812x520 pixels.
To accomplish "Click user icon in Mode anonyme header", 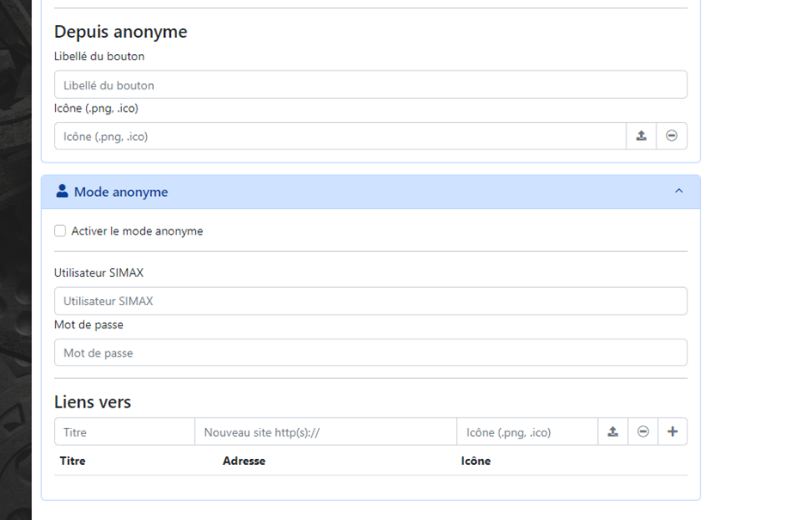I will (62, 192).
